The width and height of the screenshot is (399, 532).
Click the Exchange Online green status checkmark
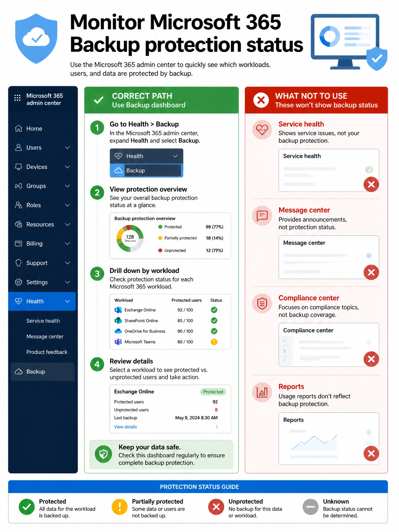pos(214,310)
